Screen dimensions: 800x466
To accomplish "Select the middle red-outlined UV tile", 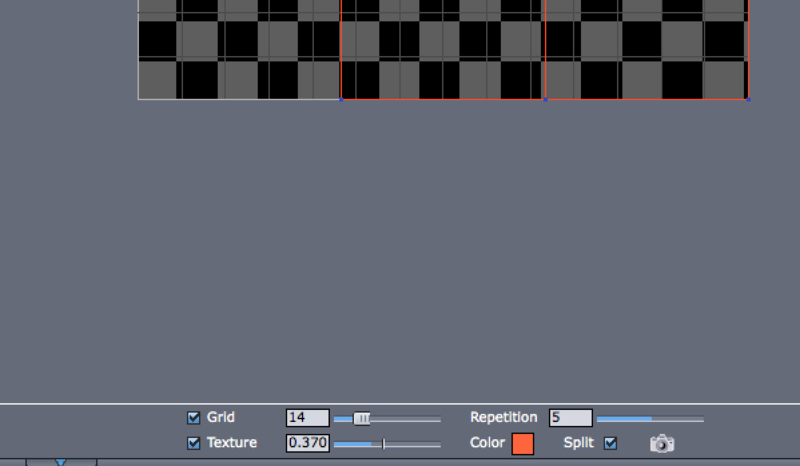I will click(443, 50).
